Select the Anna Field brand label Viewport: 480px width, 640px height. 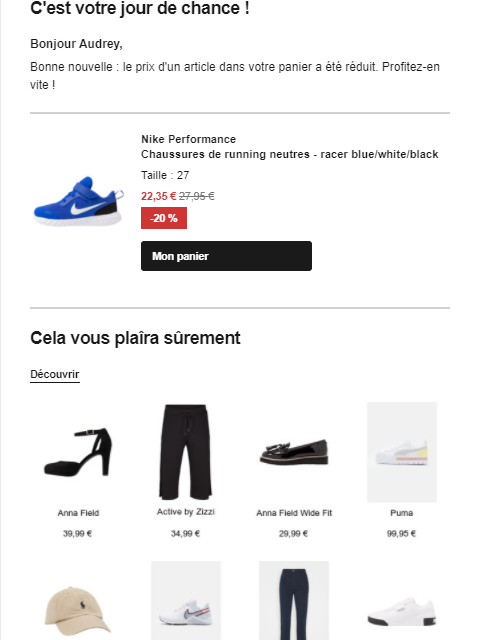click(78, 513)
